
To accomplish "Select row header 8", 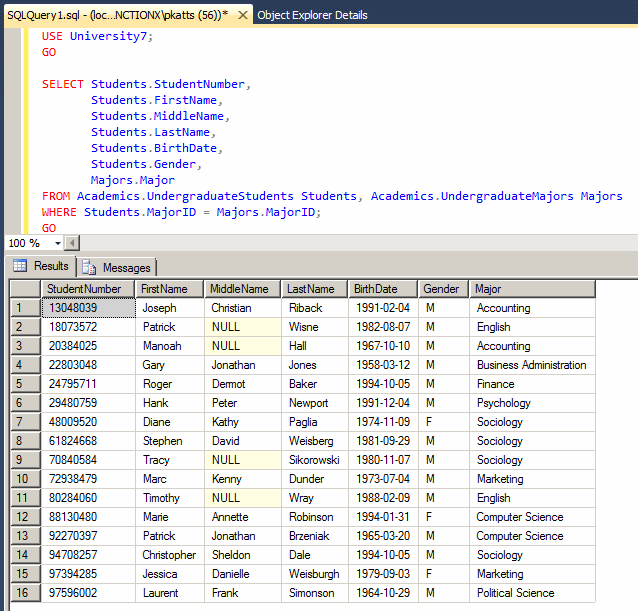I will click(x=25, y=441).
